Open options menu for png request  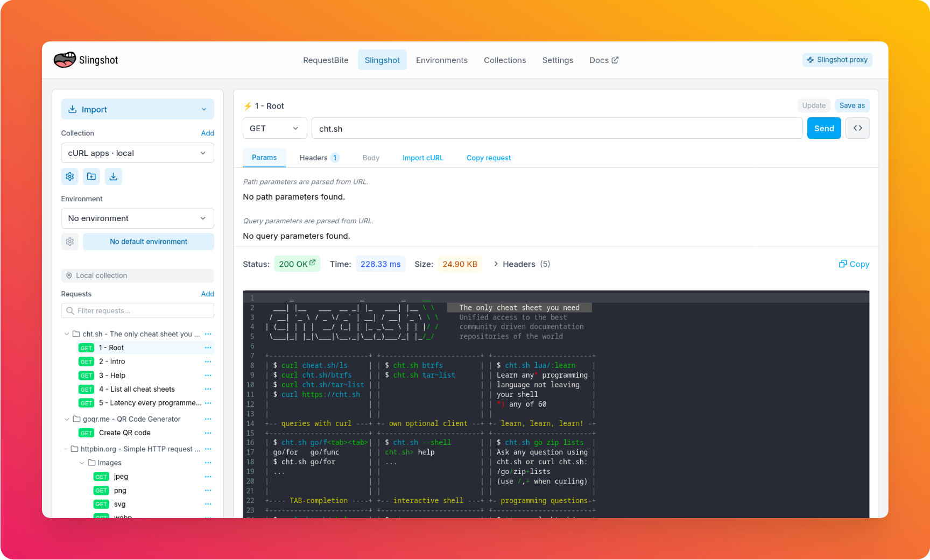point(208,491)
